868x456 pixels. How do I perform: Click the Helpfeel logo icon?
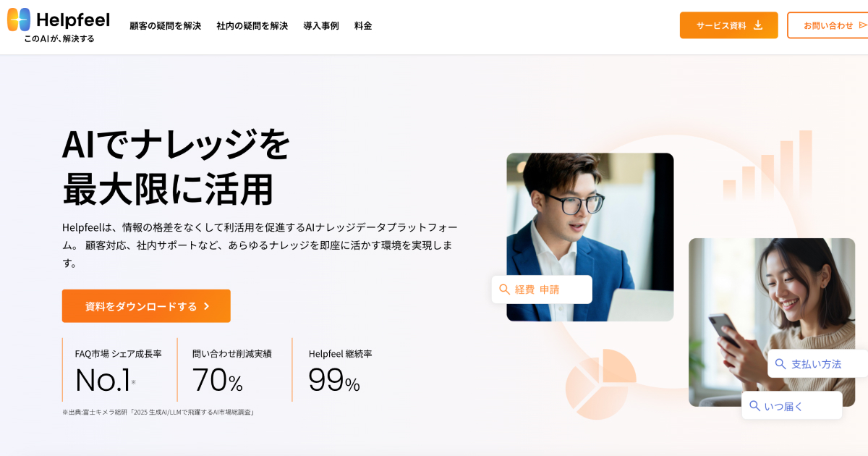(x=19, y=20)
